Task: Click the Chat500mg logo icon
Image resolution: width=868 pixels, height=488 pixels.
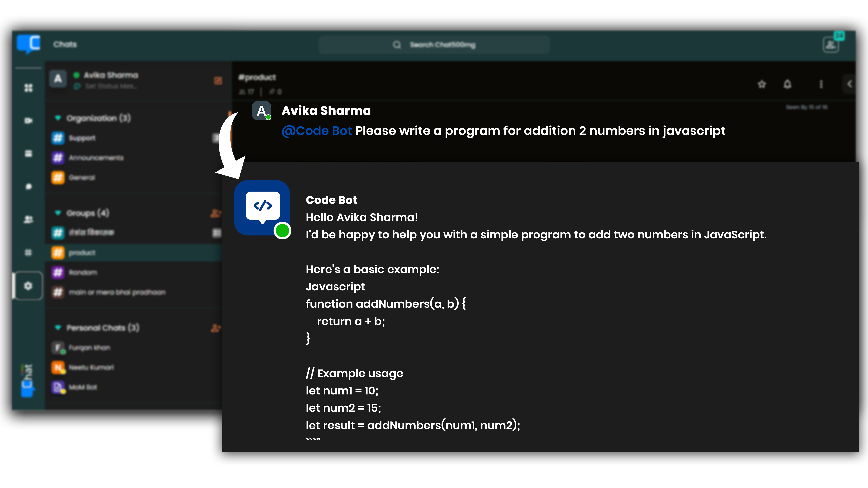Action: pyautogui.click(x=29, y=44)
